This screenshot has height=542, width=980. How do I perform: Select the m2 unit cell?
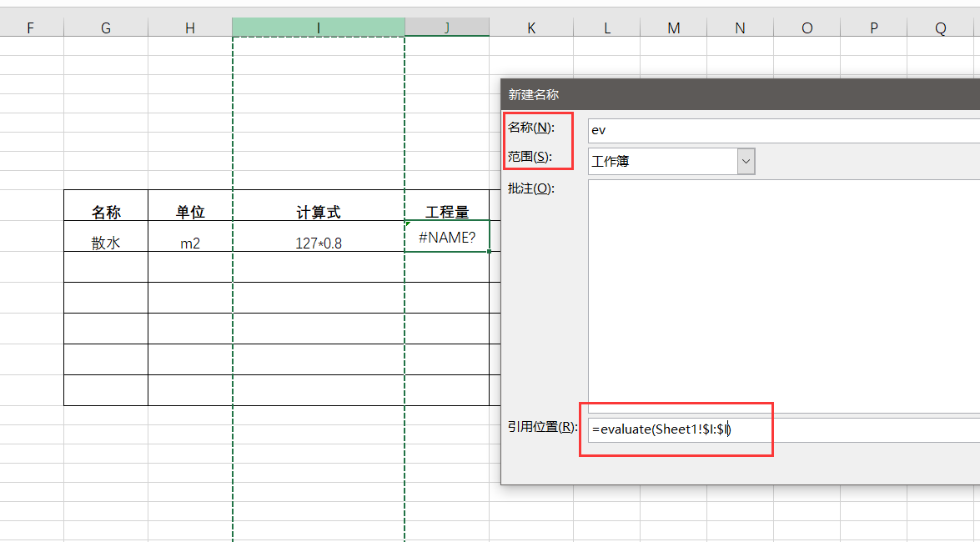click(190, 243)
